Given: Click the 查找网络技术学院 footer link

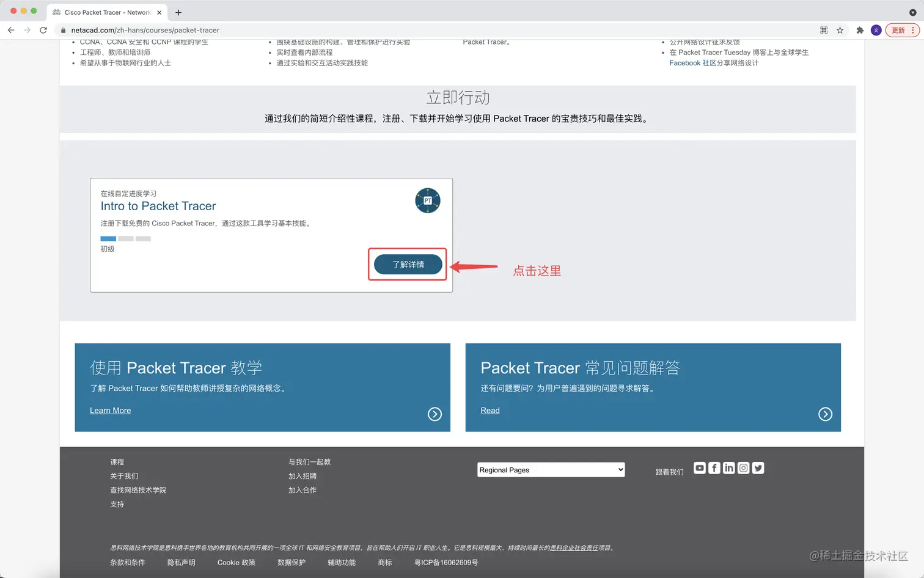Looking at the screenshot, I should pos(138,490).
